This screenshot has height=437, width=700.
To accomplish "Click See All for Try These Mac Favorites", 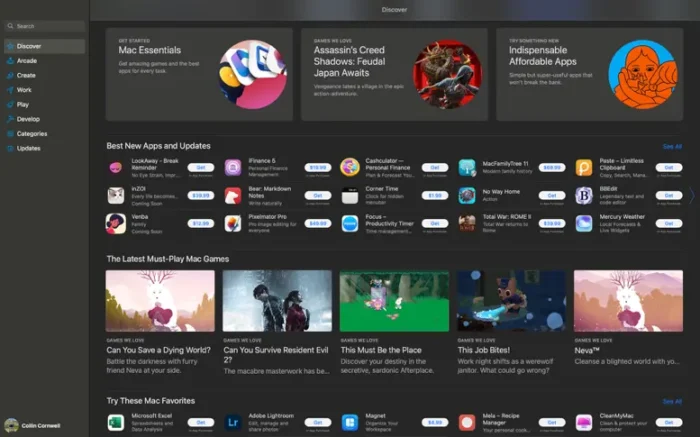I will (x=672, y=401).
